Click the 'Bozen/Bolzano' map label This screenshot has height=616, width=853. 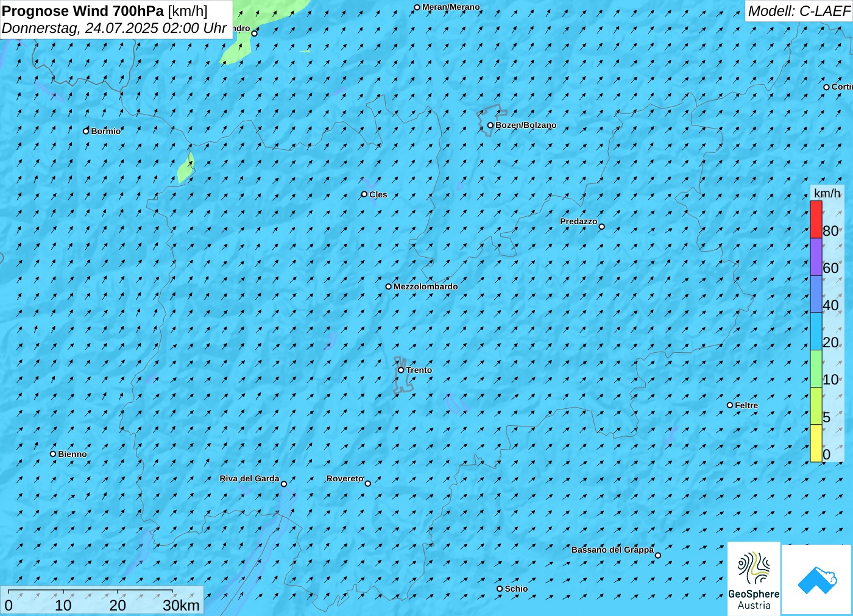(x=526, y=125)
